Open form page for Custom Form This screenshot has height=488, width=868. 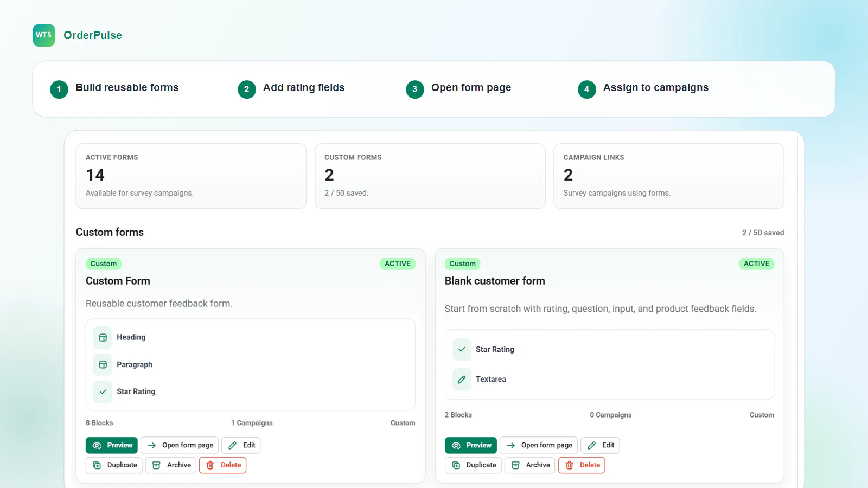(180, 445)
